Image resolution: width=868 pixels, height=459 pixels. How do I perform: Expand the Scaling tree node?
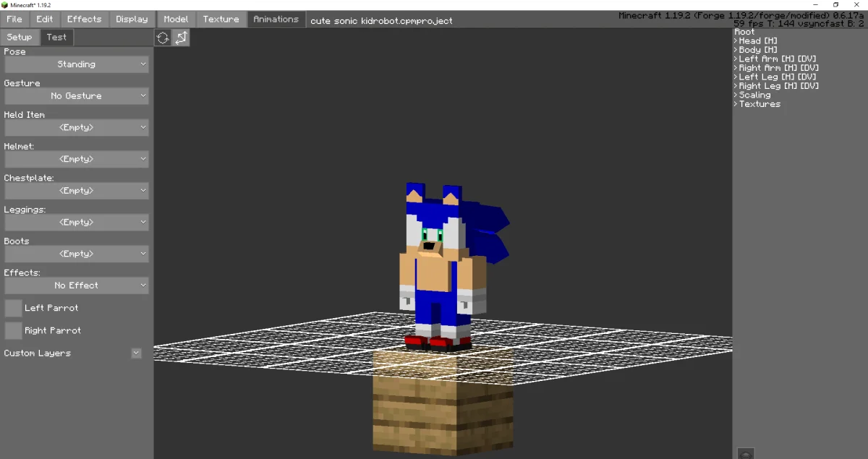click(x=736, y=95)
